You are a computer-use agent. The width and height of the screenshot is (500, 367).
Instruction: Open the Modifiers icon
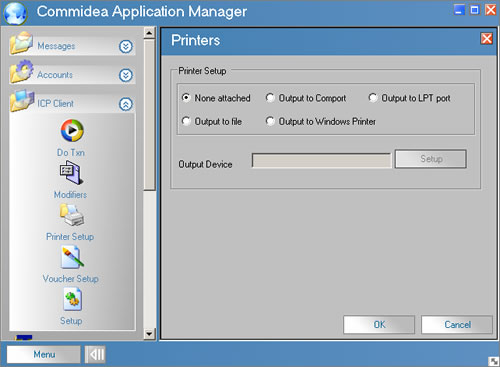71,172
